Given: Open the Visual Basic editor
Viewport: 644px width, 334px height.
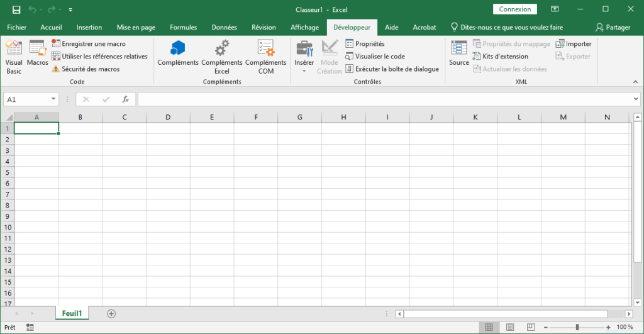Looking at the screenshot, I should click(14, 57).
